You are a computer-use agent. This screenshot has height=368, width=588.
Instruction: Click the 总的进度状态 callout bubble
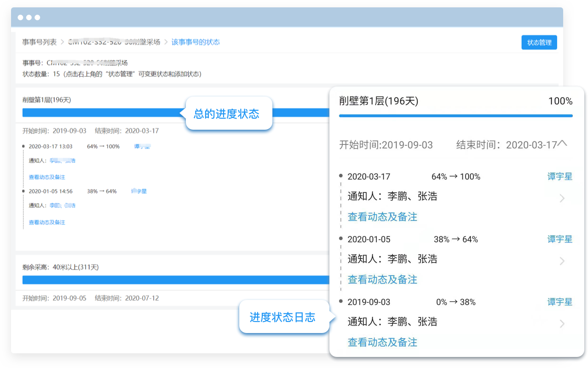pos(226,114)
